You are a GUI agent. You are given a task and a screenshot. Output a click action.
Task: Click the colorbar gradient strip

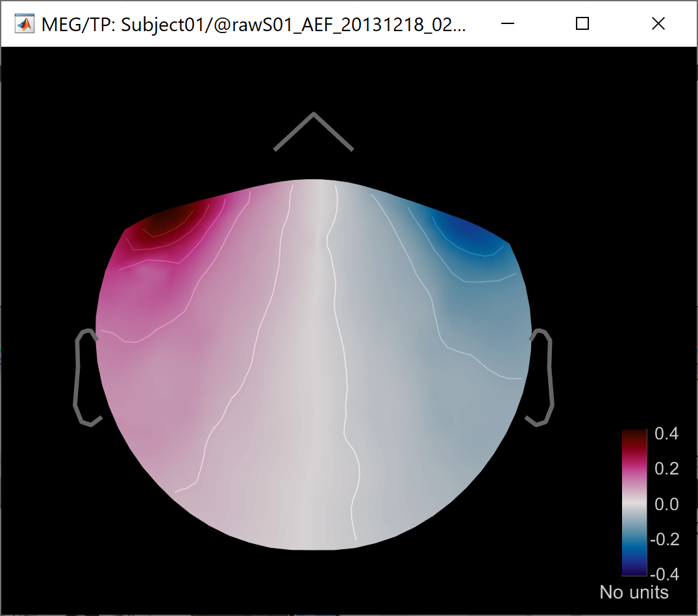click(634, 502)
